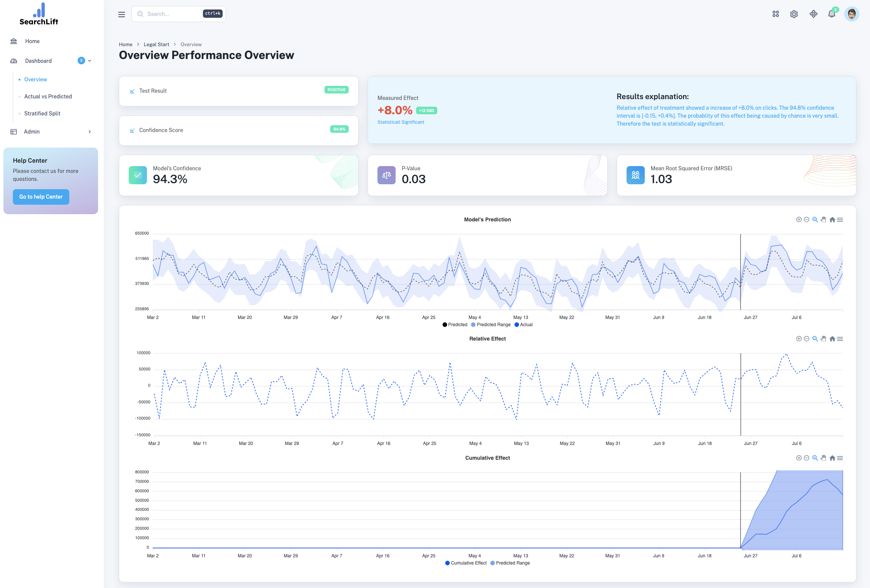The image size is (870, 588).
Task: Follow the Legal Start breadcrumb link
Action: pyautogui.click(x=156, y=44)
